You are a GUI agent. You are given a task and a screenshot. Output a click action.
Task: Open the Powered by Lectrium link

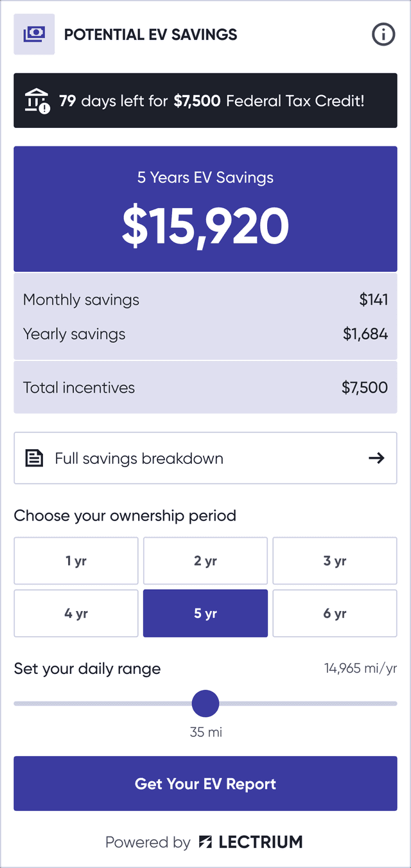pyautogui.click(x=204, y=842)
